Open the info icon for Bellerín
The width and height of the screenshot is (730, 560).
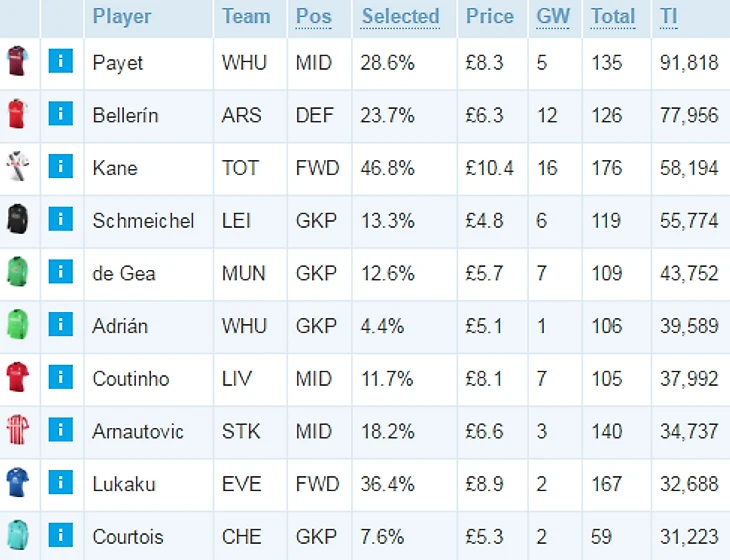coord(61,114)
